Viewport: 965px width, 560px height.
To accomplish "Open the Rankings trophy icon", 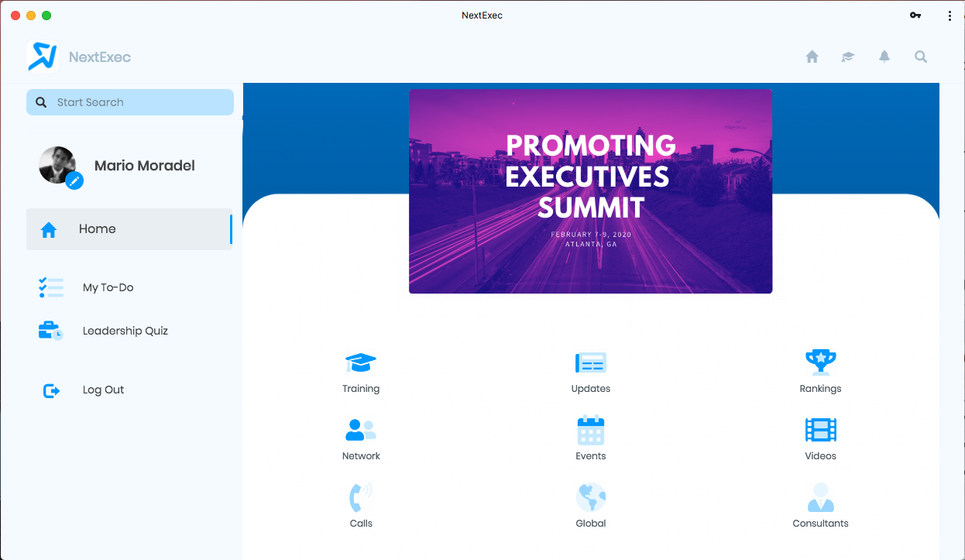I will [x=820, y=370].
